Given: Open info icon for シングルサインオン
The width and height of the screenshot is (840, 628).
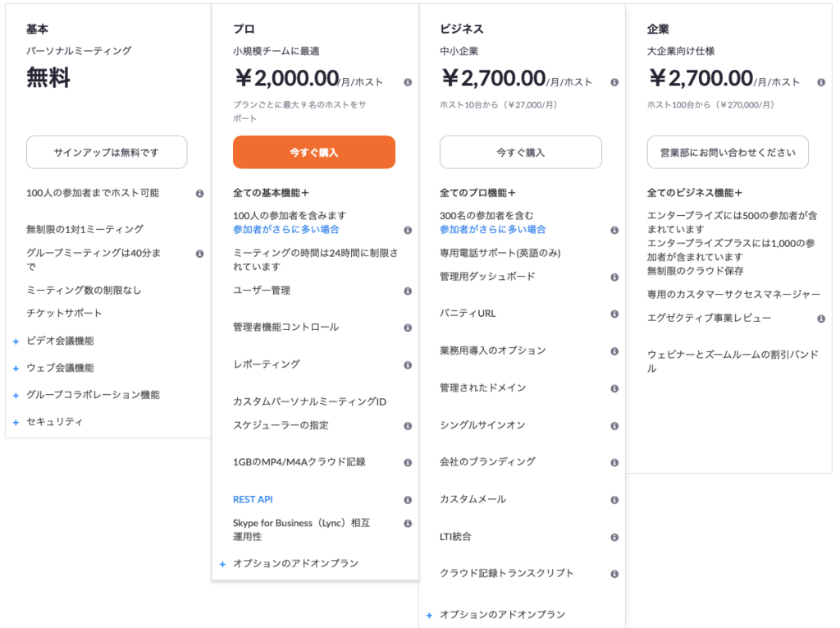Looking at the screenshot, I should (614, 426).
